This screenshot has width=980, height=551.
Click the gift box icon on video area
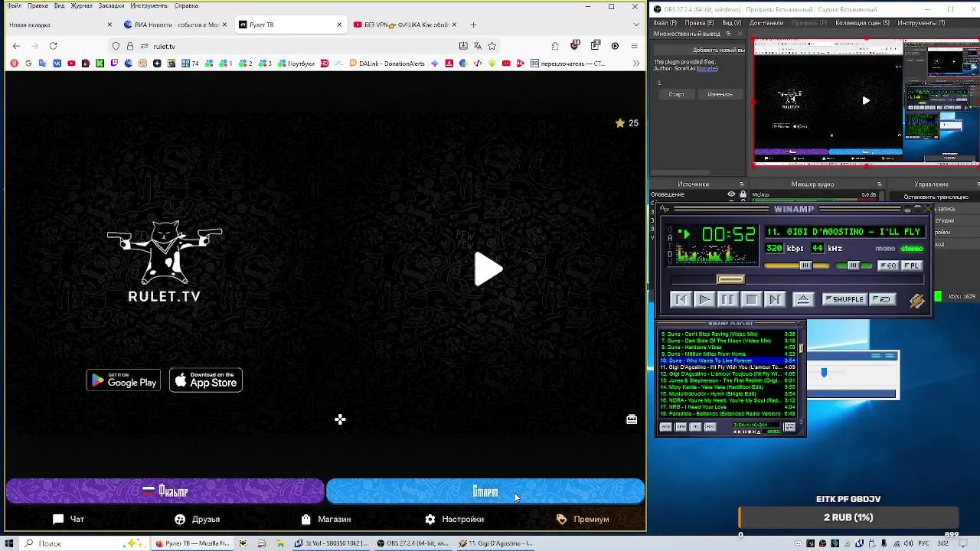pos(632,419)
